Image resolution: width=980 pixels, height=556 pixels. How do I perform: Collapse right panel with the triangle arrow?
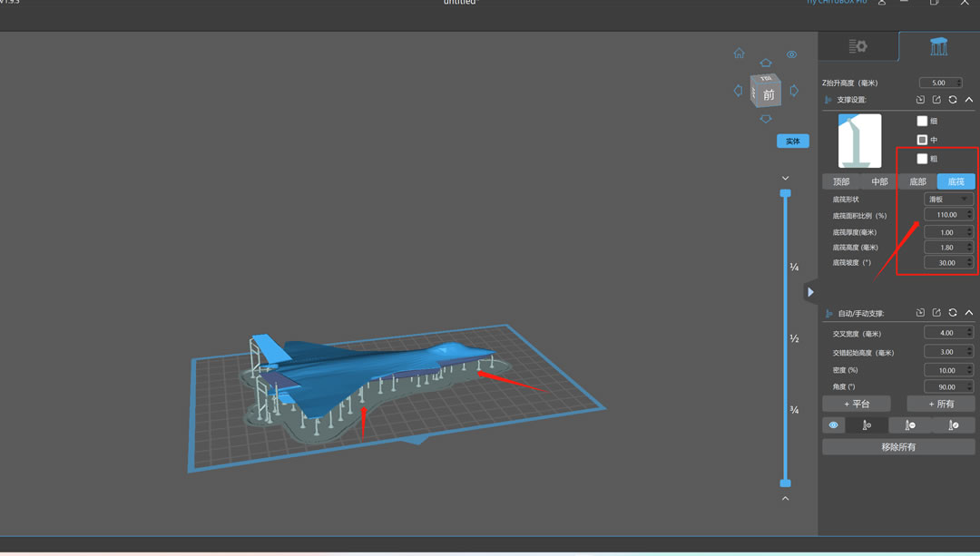(x=810, y=292)
